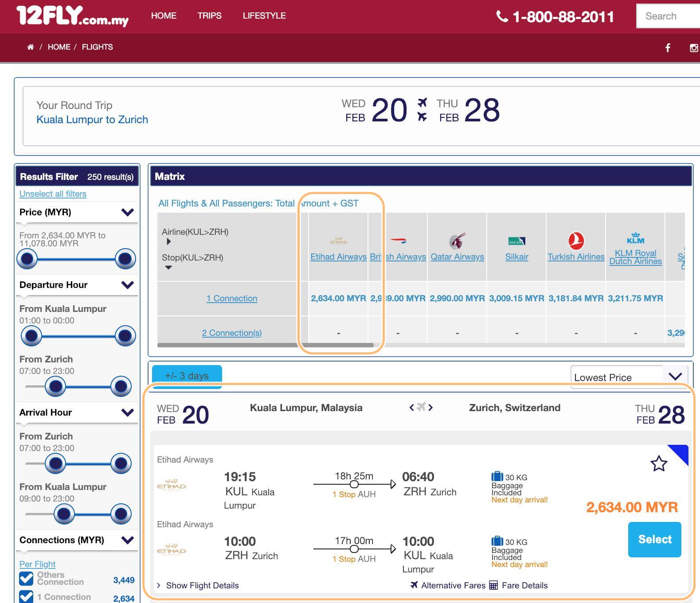This screenshot has width=700, height=603.
Task: Click the Etihad logo in Matrix header
Action: tap(338, 241)
